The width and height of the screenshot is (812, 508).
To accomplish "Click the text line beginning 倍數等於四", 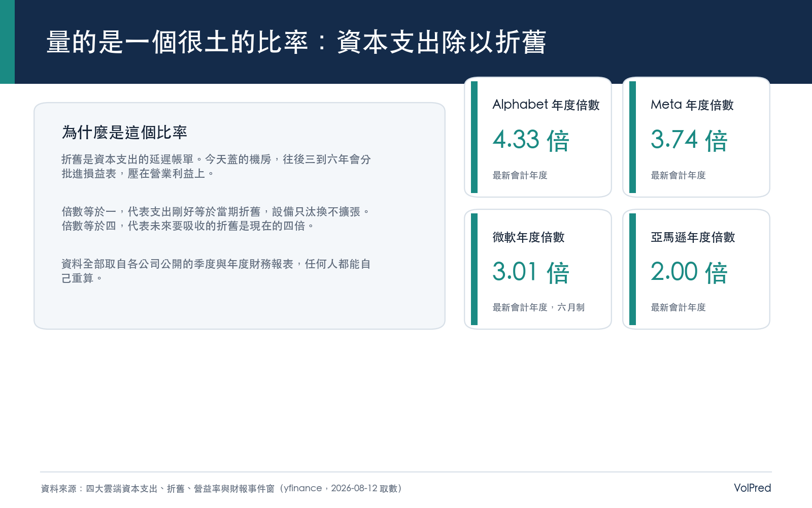I will click(188, 226).
